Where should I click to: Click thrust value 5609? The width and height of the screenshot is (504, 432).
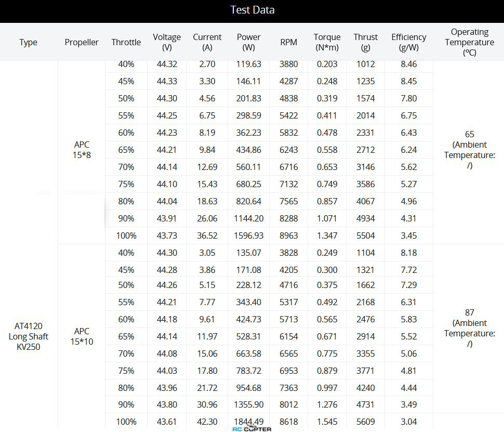click(x=365, y=422)
